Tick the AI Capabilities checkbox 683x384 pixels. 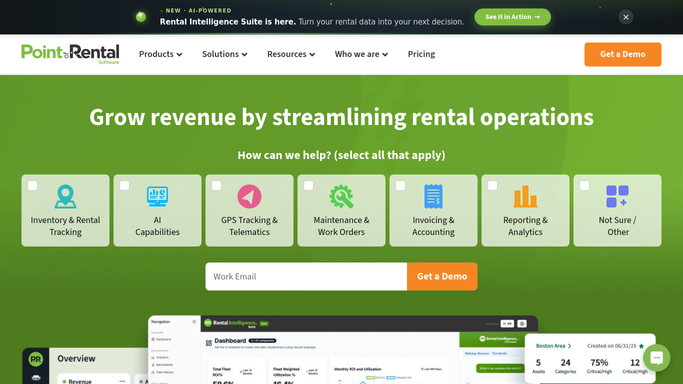click(x=125, y=185)
